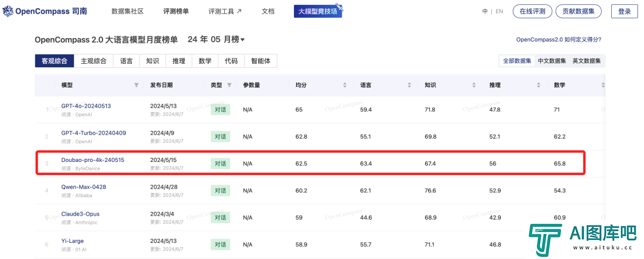Click 知识 score 76.6 for Qwen-Max
The image size is (644, 259).
coord(431,191)
